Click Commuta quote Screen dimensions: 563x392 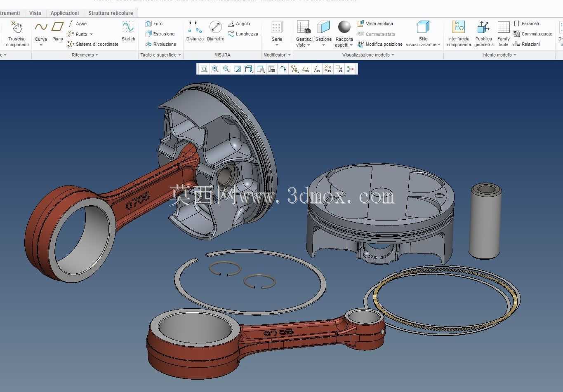coord(533,34)
